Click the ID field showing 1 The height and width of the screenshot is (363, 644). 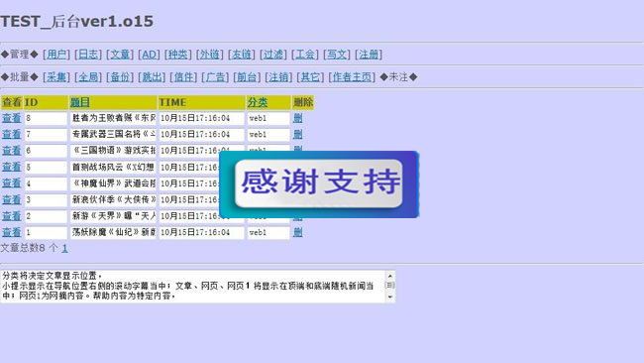coord(46,233)
